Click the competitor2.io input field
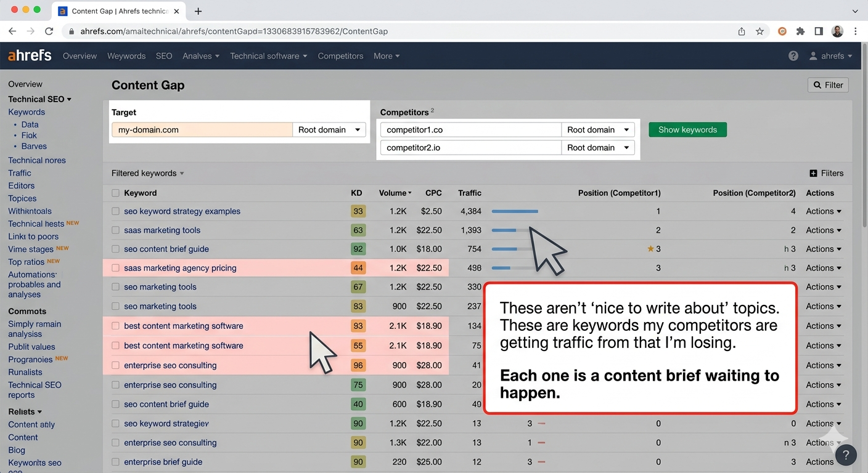Image resolution: width=868 pixels, height=473 pixels. [x=471, y=148]
